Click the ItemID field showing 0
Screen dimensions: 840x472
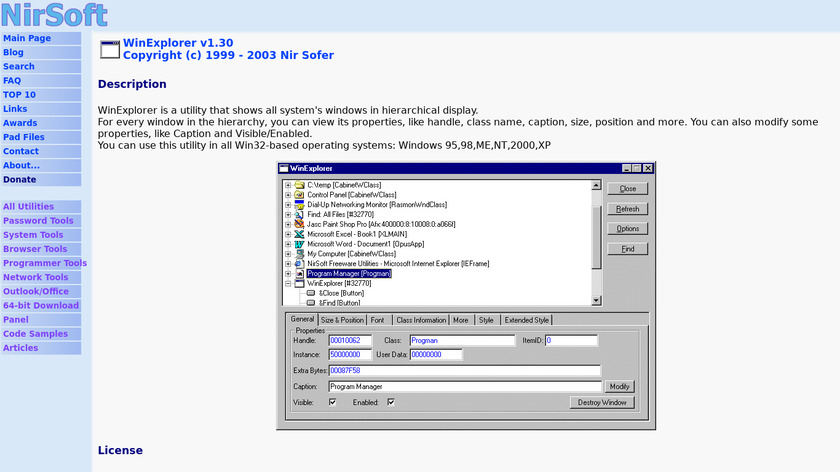[x=571, y=340]
